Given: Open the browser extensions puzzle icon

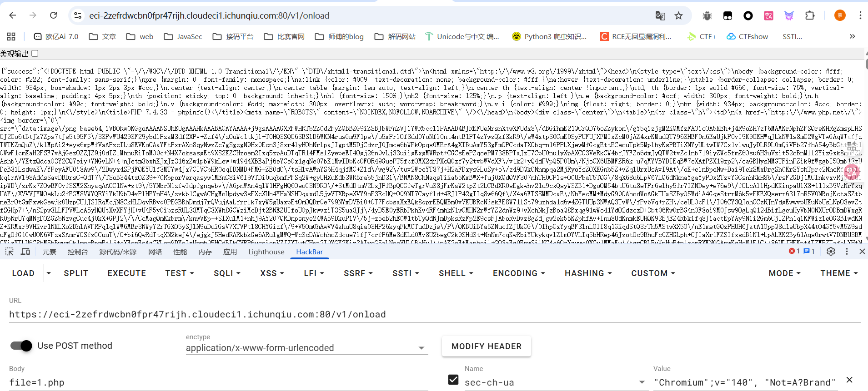Looking at the screenshot, I should coord(810,15).
